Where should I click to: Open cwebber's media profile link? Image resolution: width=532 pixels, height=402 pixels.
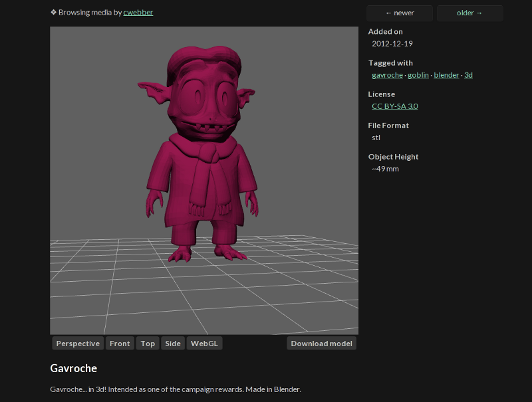coord(138,13)
